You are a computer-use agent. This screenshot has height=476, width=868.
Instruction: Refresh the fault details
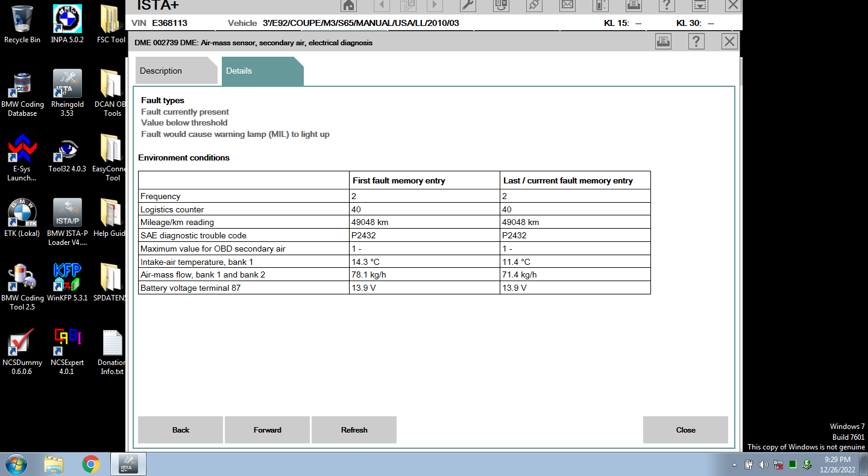click(354, 430)
